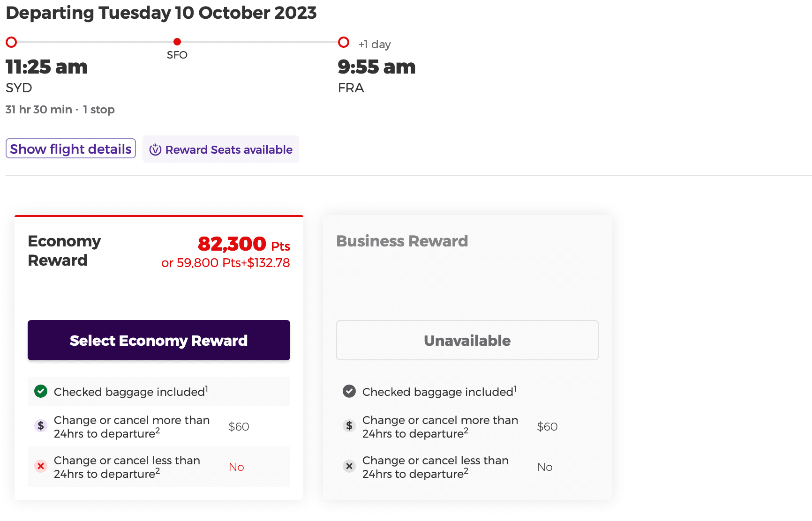Image resolution: width=812 pixels, height=521 pixels.
Task: Click the Business dollar sign fee icon
Action: (x=349, y=426)
